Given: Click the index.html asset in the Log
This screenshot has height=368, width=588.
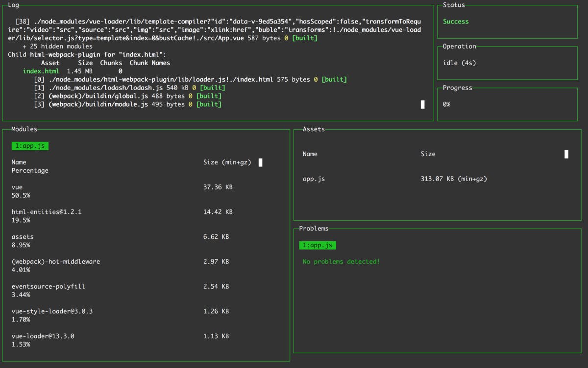Looking at the screenshot, I should click(41, 70).
